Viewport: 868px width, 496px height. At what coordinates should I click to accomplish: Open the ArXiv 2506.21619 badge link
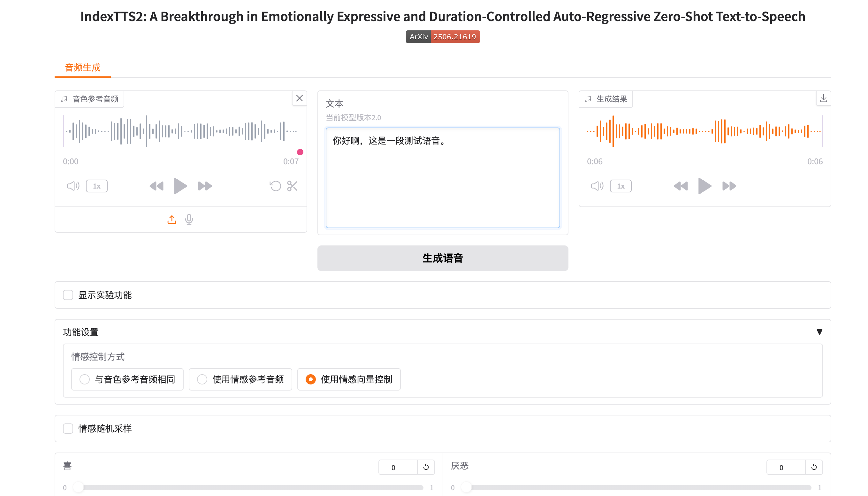coord(443,37)
